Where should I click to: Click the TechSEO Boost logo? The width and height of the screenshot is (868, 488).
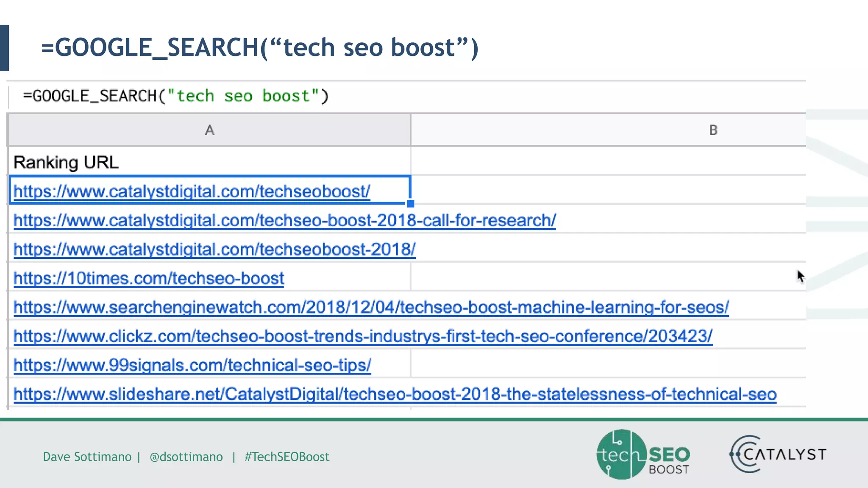[643, 454]
